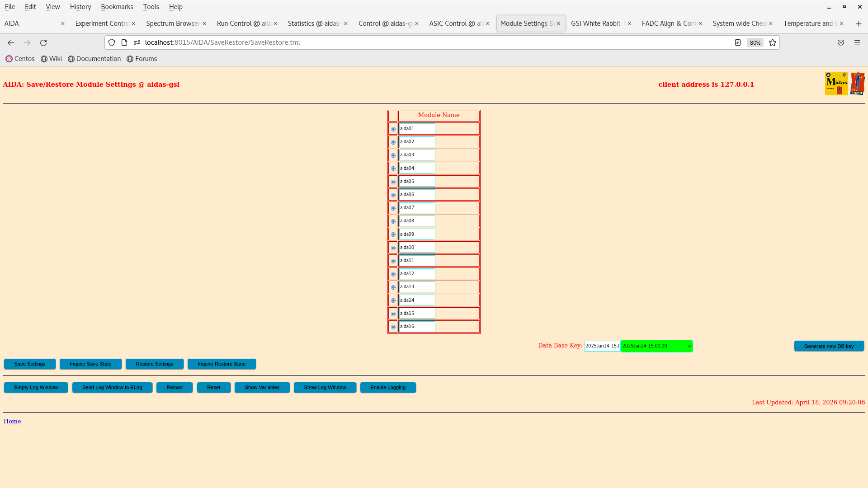Click the Data Base Key input field
The height and width of the screenshot is (488, 868).
(602, 346)
